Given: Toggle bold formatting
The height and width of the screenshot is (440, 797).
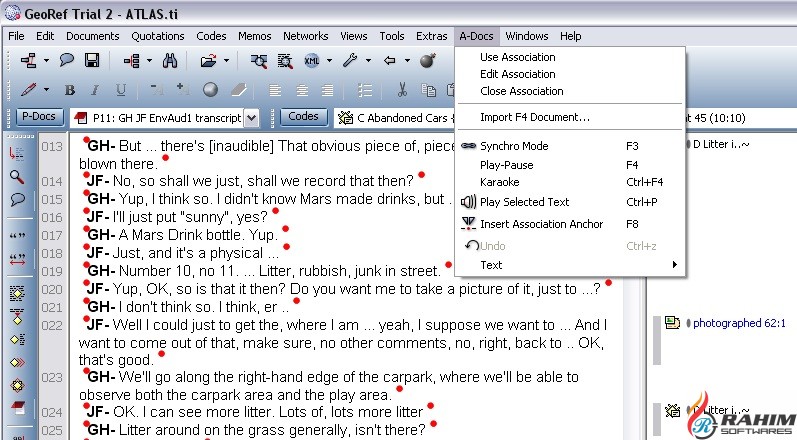Looking at the screenshot, I should coord(70,90).
